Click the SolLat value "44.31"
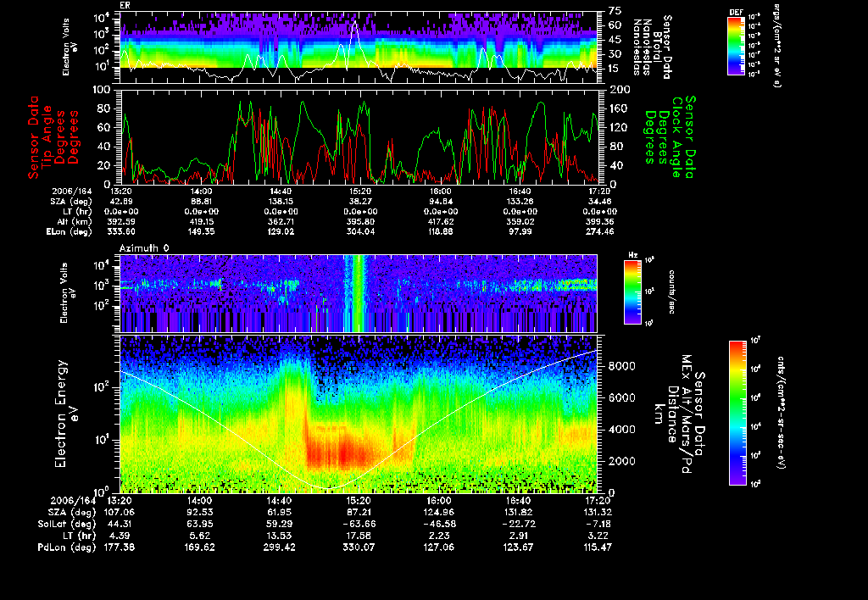This screenshot has width=868, height=600. [120, 524]
